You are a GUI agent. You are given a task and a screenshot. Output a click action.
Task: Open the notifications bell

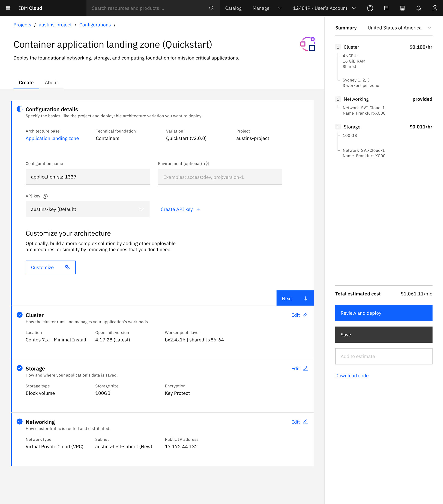(419, 8)
